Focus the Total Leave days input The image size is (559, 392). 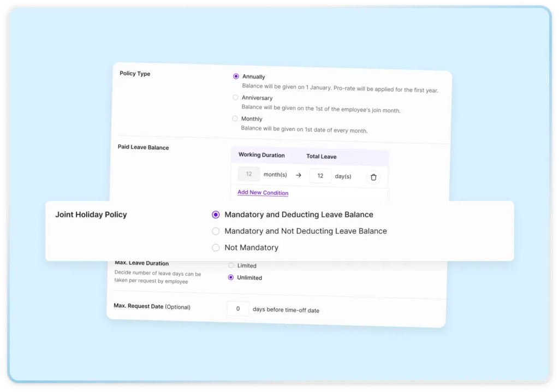tap(320, 176)
